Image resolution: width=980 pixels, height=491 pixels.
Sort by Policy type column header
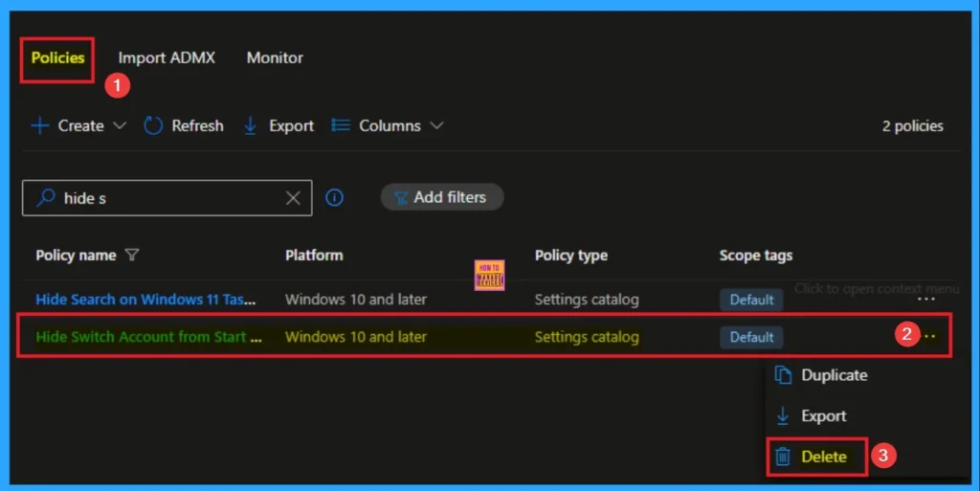[570, 256]
